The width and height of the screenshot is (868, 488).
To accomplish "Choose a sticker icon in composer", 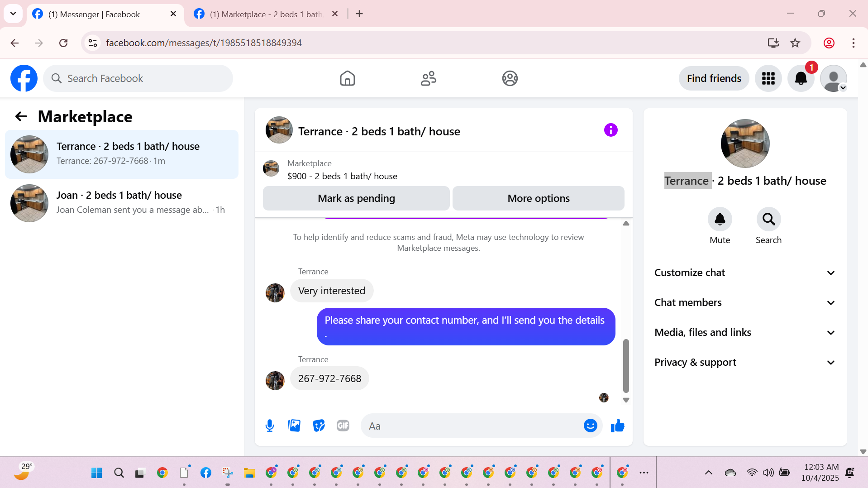I will 319,426.
